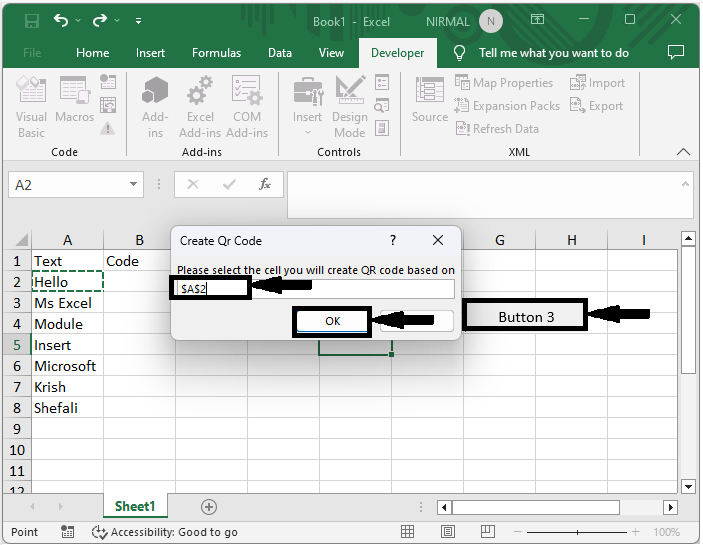Switch to the Formulas ribbon tab
Screen dimensions: 703x545
click(216, 53)
